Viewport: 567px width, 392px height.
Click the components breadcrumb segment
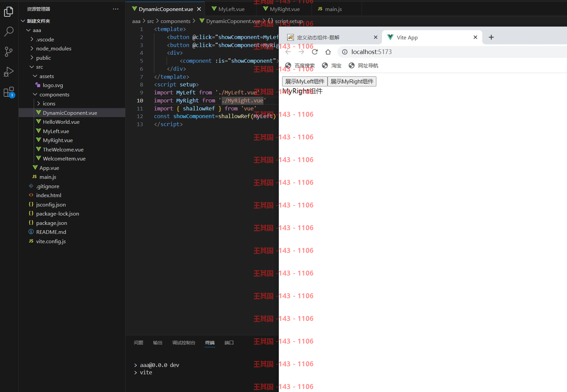pyautogui.click(x=175, y=21)
